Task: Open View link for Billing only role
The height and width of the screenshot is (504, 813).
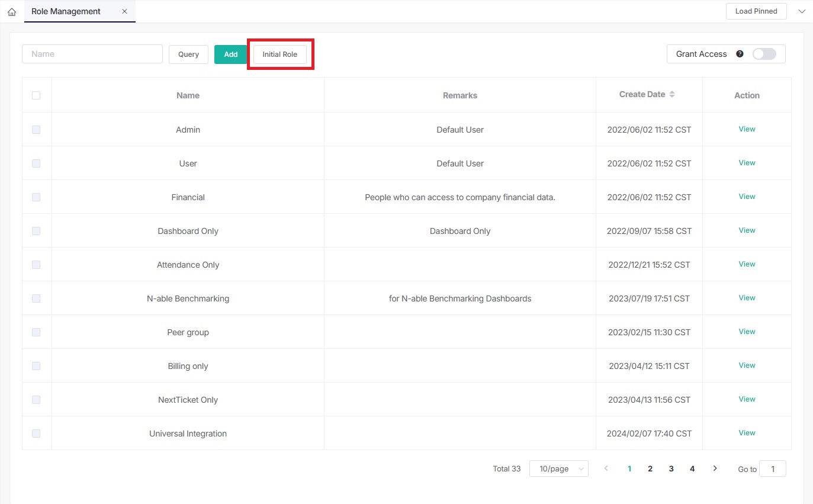Action: tap(747, 365)
